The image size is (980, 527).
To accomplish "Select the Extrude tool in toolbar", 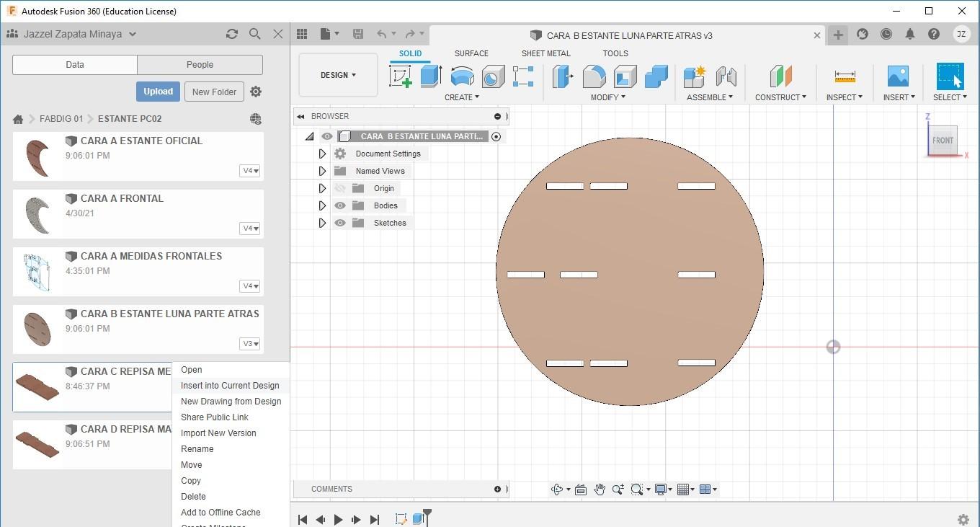I will (x=431, y=76).
